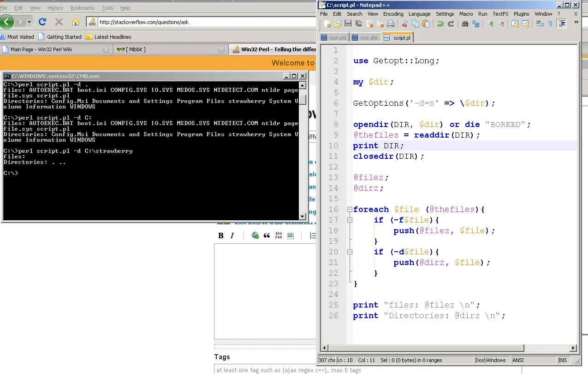Viewport: 588px width, 374px height.
Task: Go back in Firefox
Action: [6, 22]
